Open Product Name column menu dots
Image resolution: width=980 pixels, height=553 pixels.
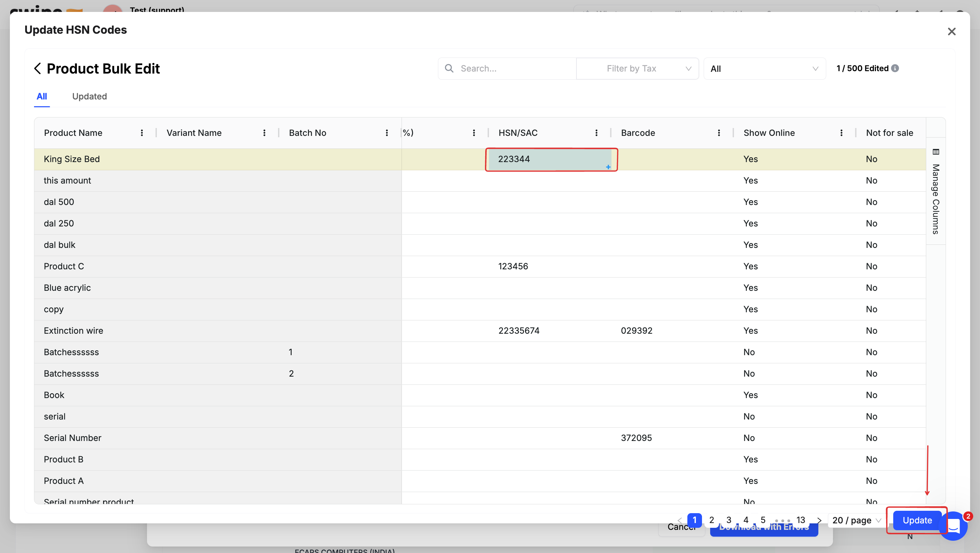142,133
